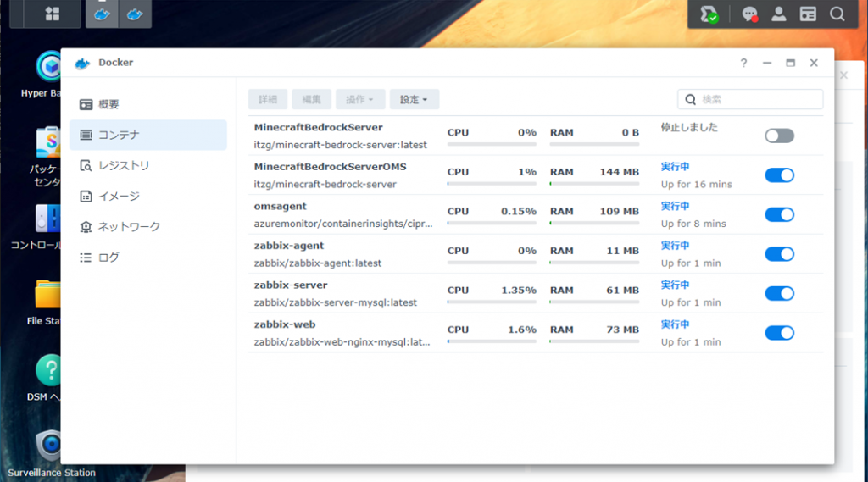Open the widgets panel icon

[x=808, y=14]
